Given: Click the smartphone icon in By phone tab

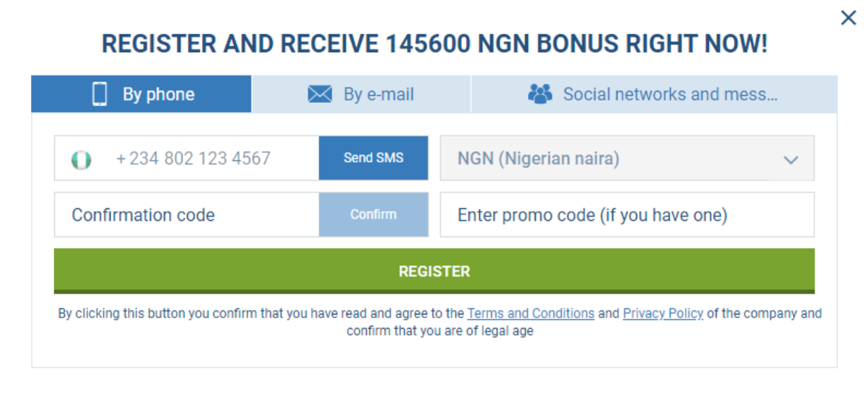Looking at the screenshot, I should [100, 94].
